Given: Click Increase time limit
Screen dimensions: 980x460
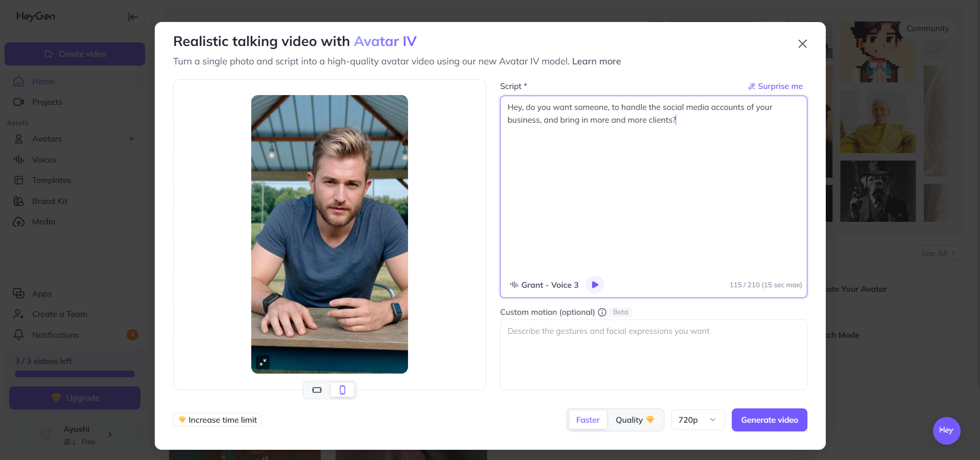Looking at the screenshot, I should [218, 420].
